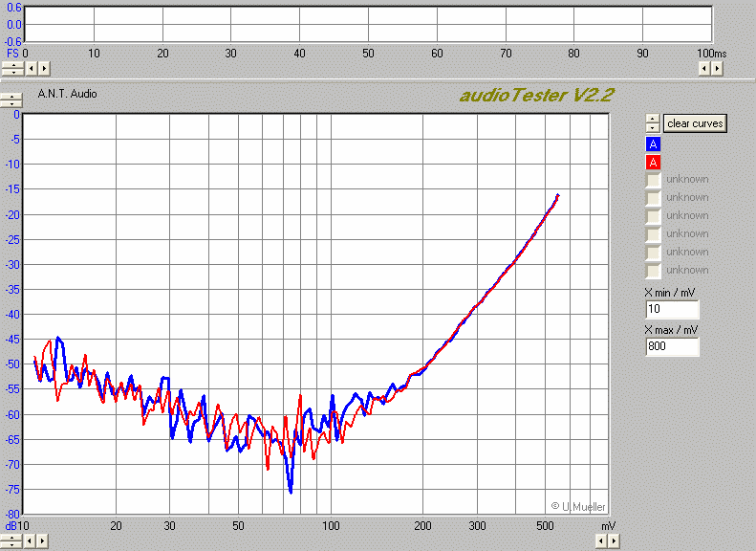Select the red A curve swatch
This screenshot has height=551, width=756.
(653, 162)
